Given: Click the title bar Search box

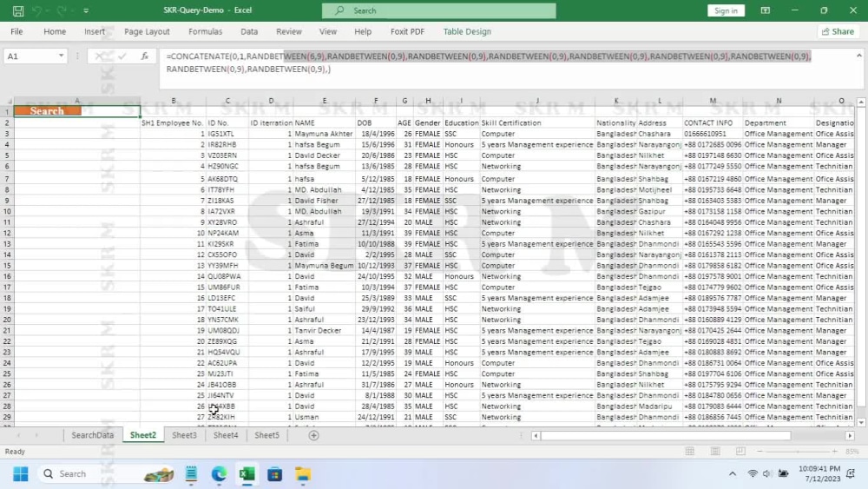Looking at the screenshot, I should coord(439,10).
